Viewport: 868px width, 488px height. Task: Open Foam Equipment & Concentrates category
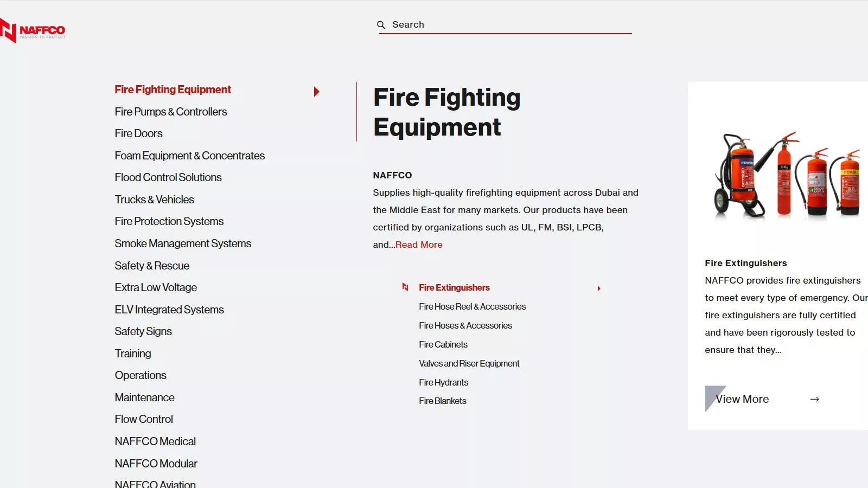pos(190,156)
